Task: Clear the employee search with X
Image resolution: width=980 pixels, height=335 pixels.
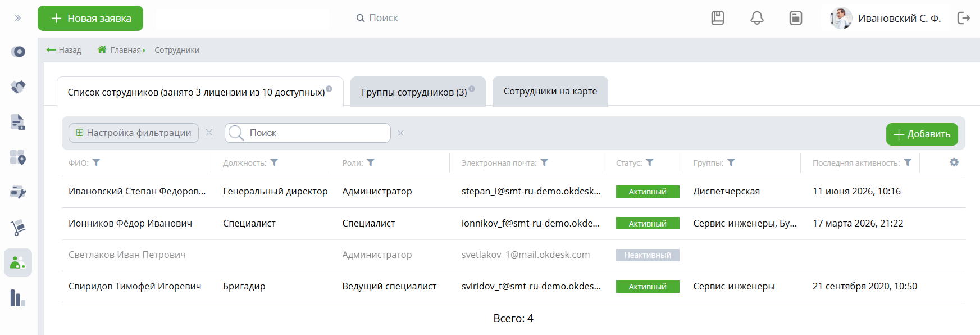Action: click(400, 133)
